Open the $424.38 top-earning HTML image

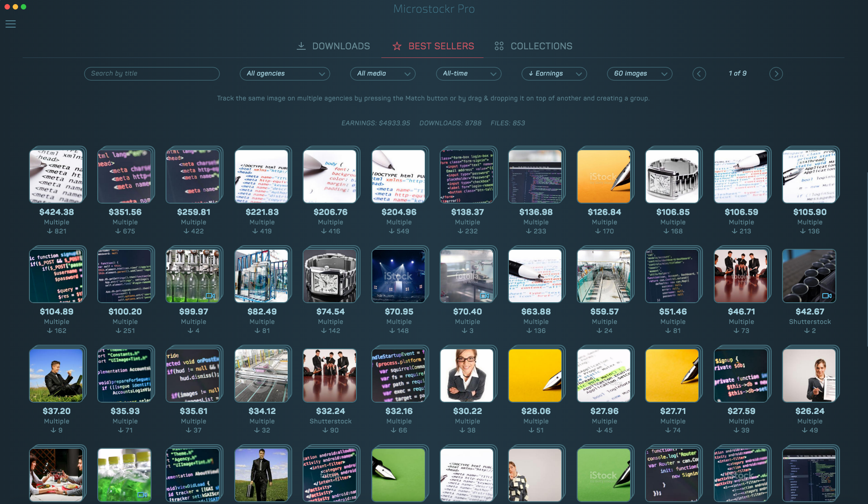tap(57, 176)
